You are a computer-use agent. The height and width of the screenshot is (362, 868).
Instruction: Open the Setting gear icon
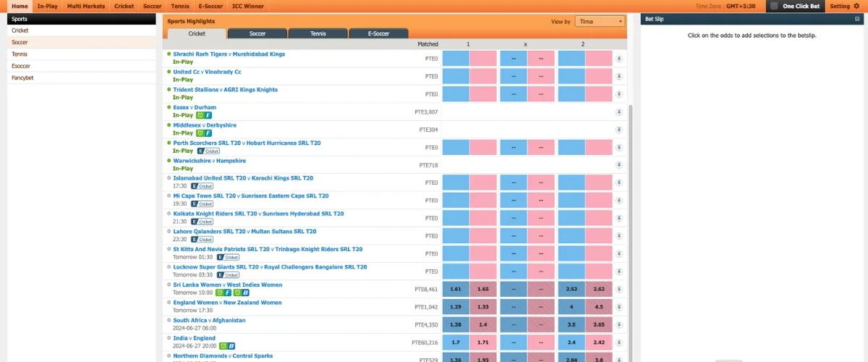pyautogui.click(x=856, y=6)
